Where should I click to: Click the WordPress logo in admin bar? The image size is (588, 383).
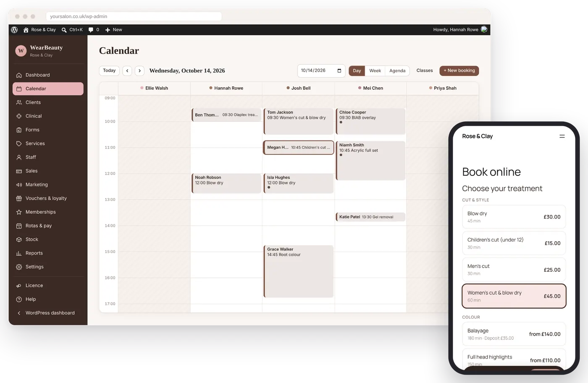point(14,30)
